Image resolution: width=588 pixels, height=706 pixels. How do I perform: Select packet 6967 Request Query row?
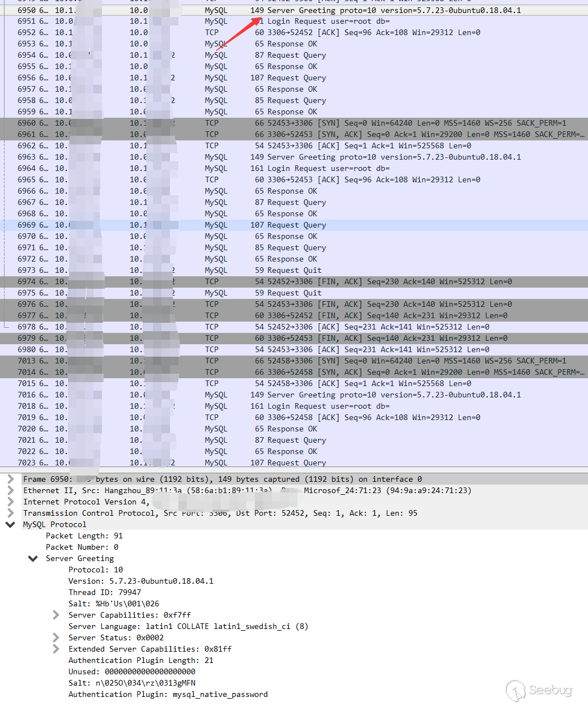coord(294,203)
